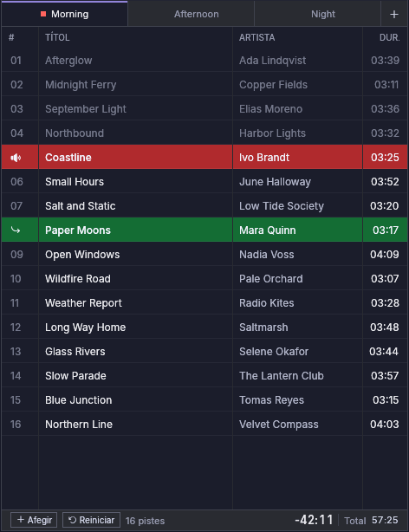
Task: Select the track Midnight Ferry
Action: pyautogui.click(x=204, y=85)
